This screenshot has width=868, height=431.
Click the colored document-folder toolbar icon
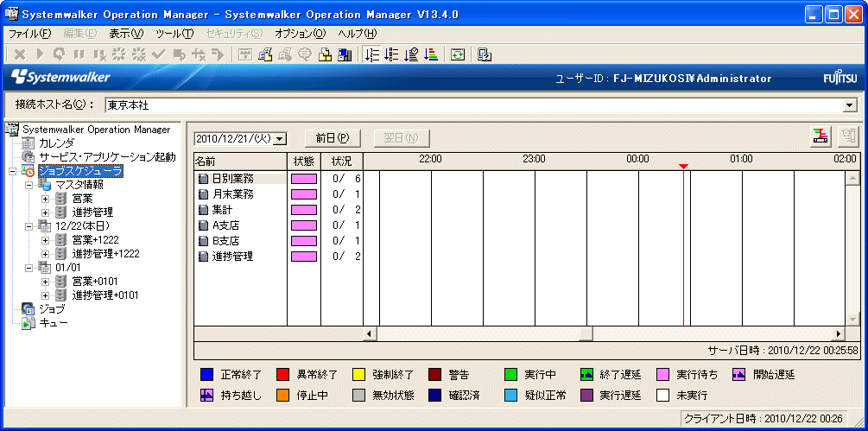point(266,54)
